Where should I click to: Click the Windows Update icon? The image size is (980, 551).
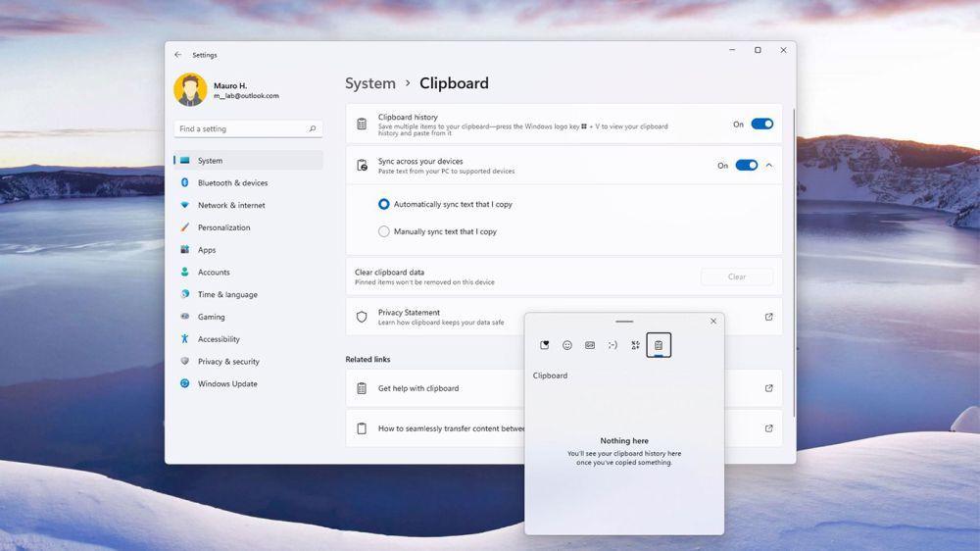tap(185, 383)
